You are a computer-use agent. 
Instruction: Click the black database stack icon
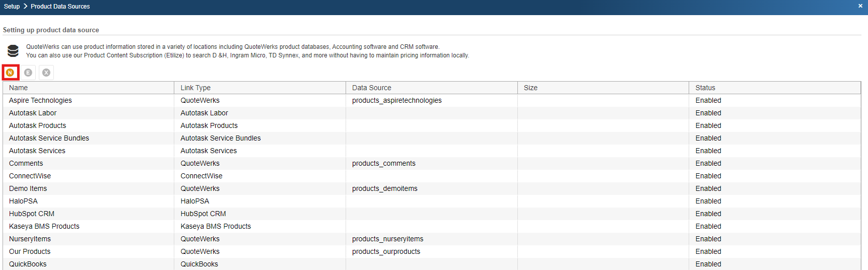tap(13, 51)
